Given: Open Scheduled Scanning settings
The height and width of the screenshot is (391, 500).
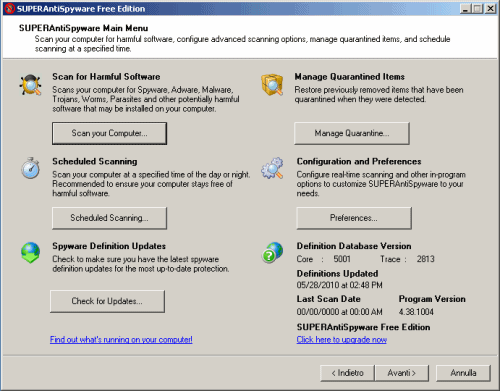Looking at the screenshot, I should (109, 218).
